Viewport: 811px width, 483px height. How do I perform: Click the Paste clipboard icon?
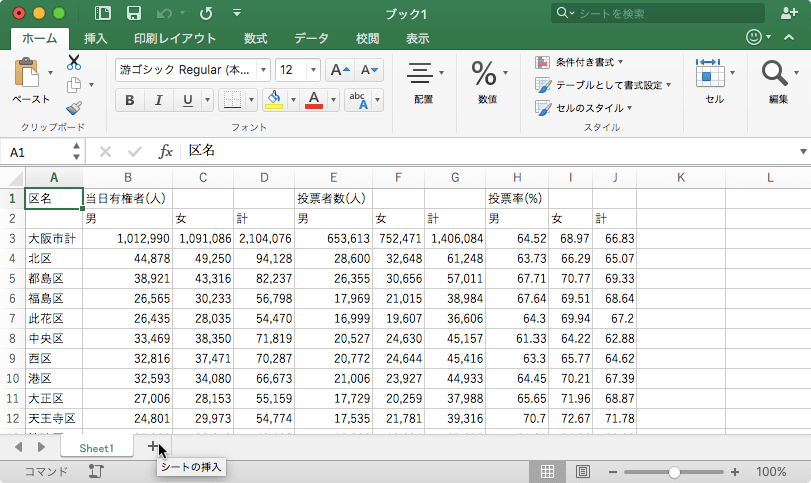point(27,72)
